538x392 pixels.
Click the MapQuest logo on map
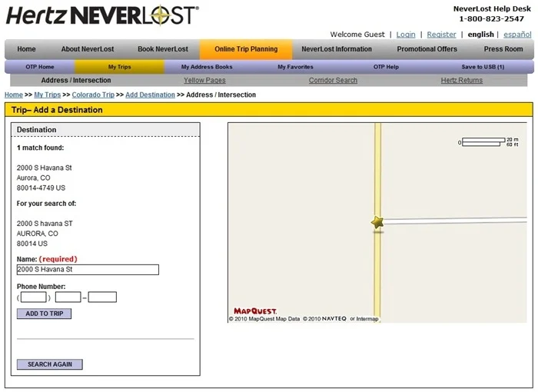click(255, 311)
